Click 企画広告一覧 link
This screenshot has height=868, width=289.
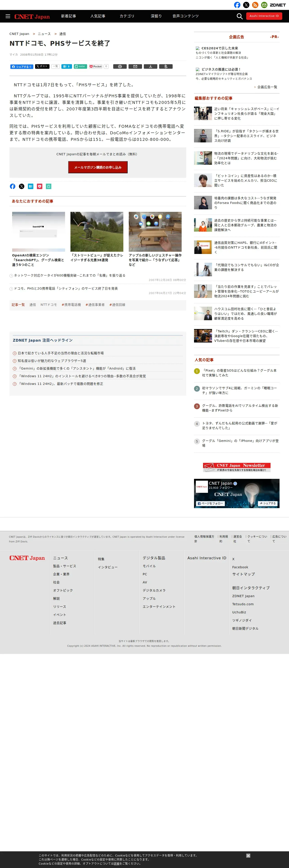[x=267, y=87]
